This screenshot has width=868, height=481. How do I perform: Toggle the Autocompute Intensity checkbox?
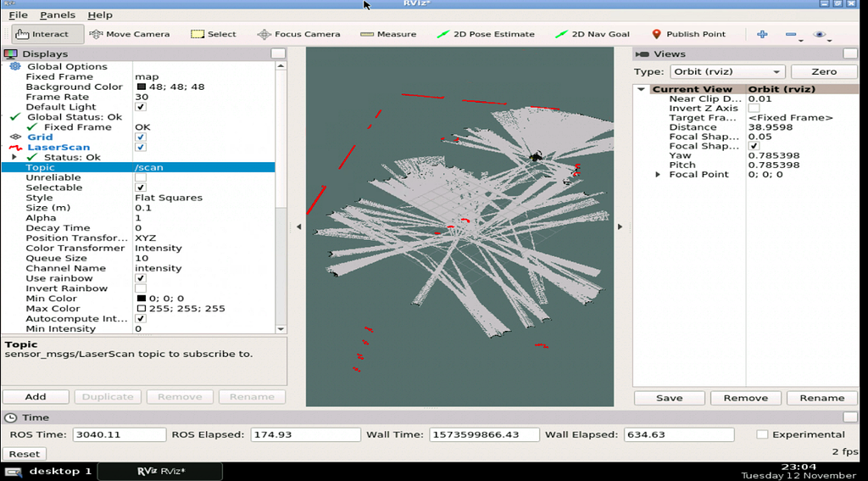(x=141, y=319)
